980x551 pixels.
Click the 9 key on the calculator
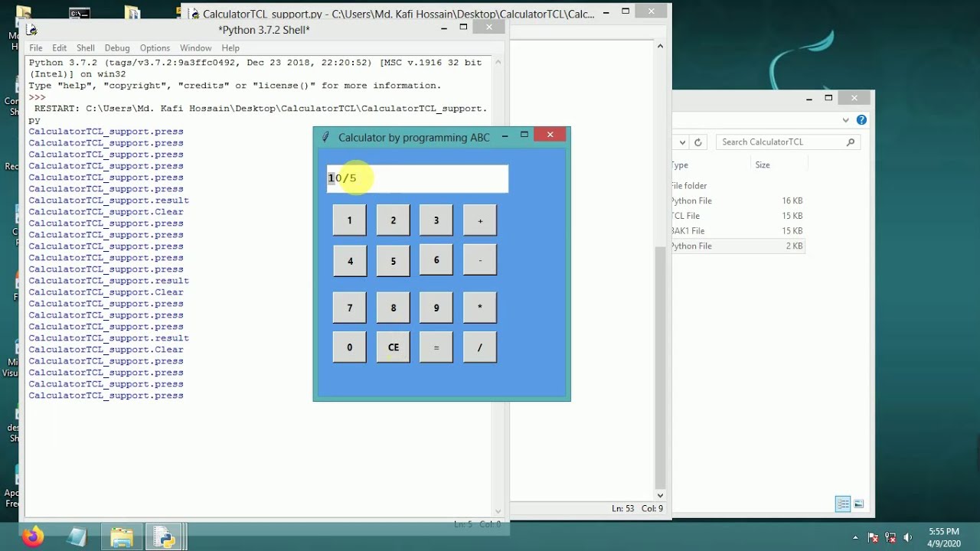pos(436,308)
